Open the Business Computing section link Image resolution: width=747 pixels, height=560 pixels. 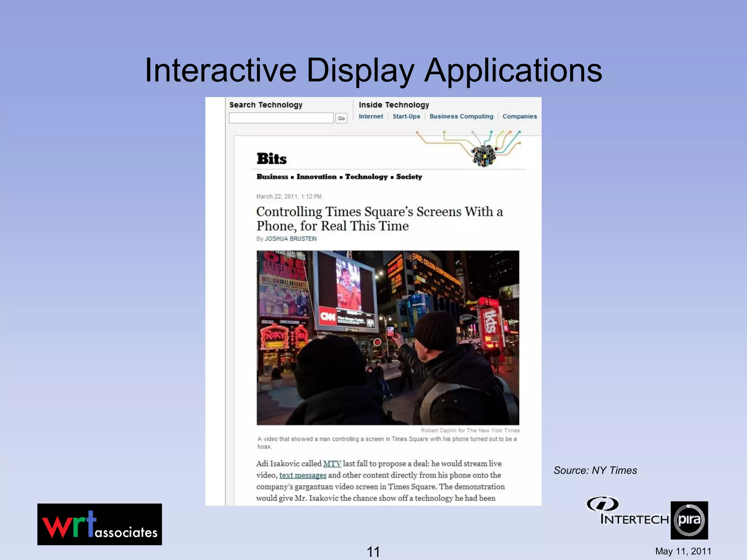pos(461,116)
